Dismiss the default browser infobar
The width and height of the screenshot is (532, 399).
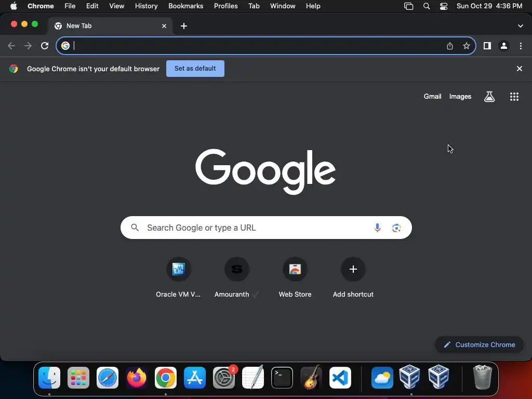(x=520, y=69)
